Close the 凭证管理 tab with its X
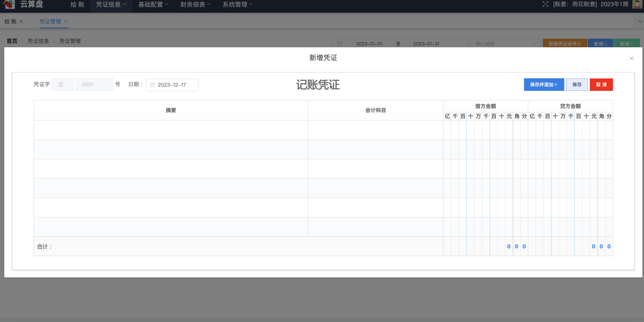This screenshot has width=644, height=322. pyautogui.click(x=66, y=22)
